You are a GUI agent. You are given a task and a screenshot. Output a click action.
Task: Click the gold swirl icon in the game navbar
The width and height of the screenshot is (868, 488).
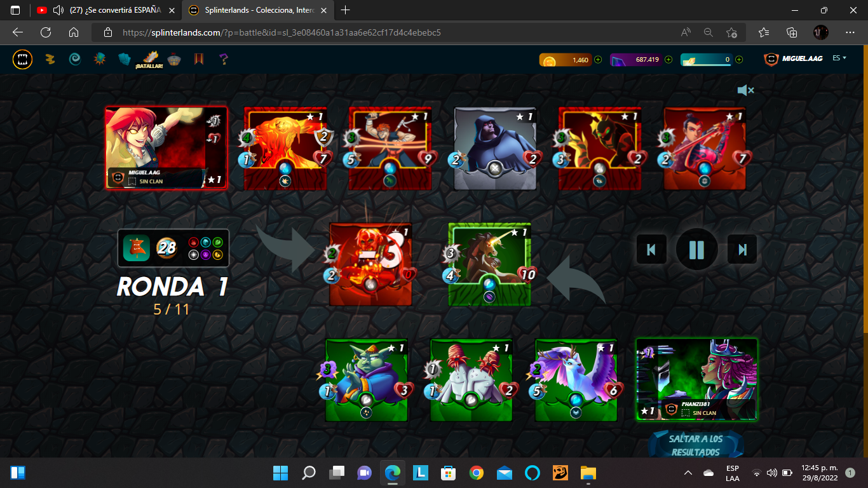(50, 59)
